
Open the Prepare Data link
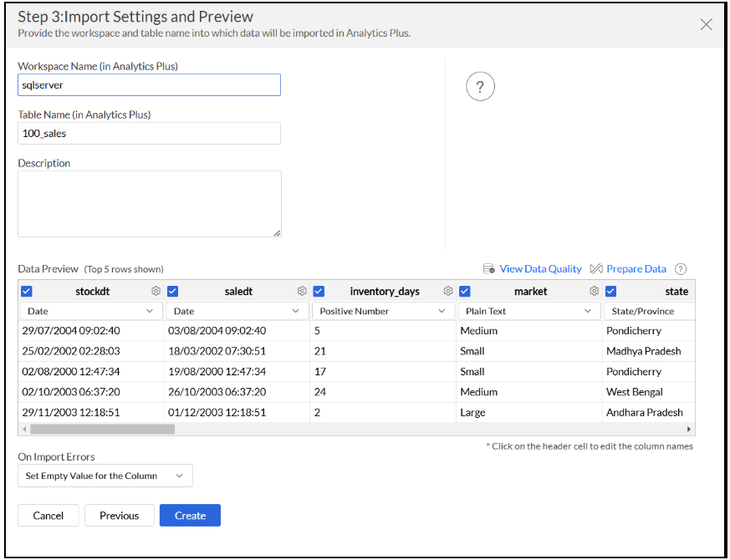(636, 269)
